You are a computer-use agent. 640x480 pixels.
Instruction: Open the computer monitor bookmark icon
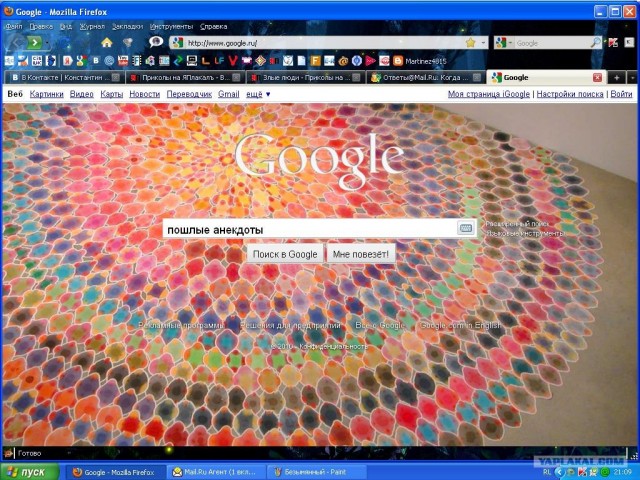191,61
